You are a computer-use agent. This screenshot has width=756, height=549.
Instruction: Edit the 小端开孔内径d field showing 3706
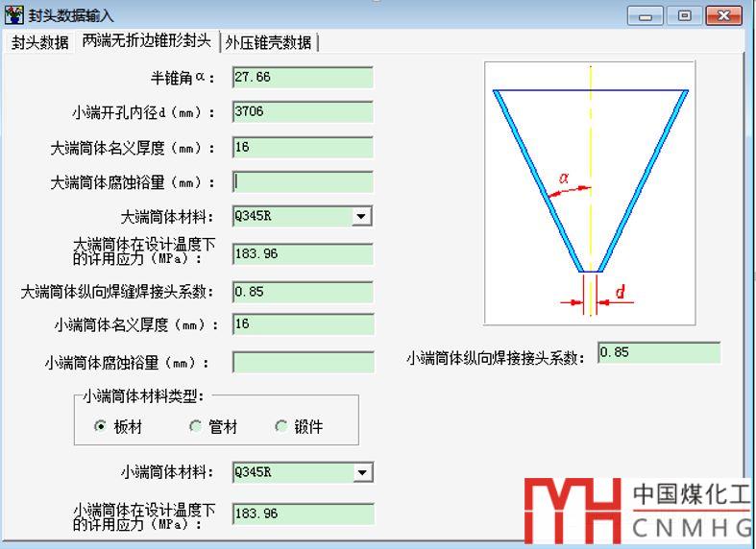(x=303, y=111)
